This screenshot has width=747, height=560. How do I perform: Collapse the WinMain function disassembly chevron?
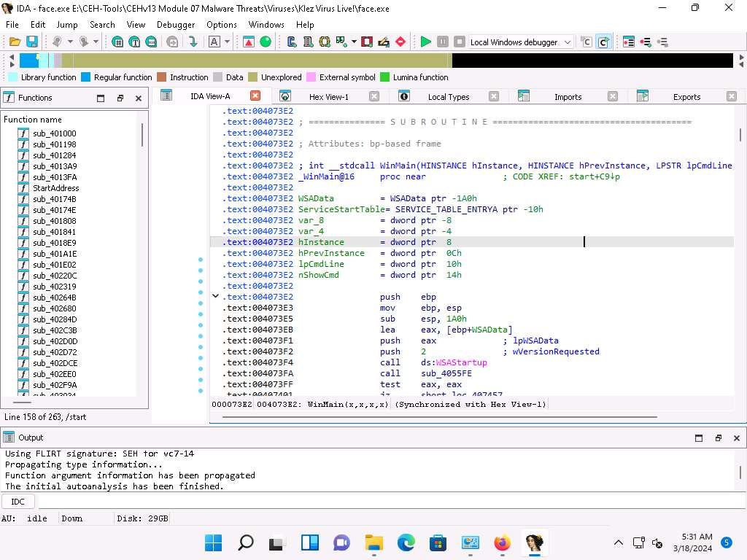point(215,296)
